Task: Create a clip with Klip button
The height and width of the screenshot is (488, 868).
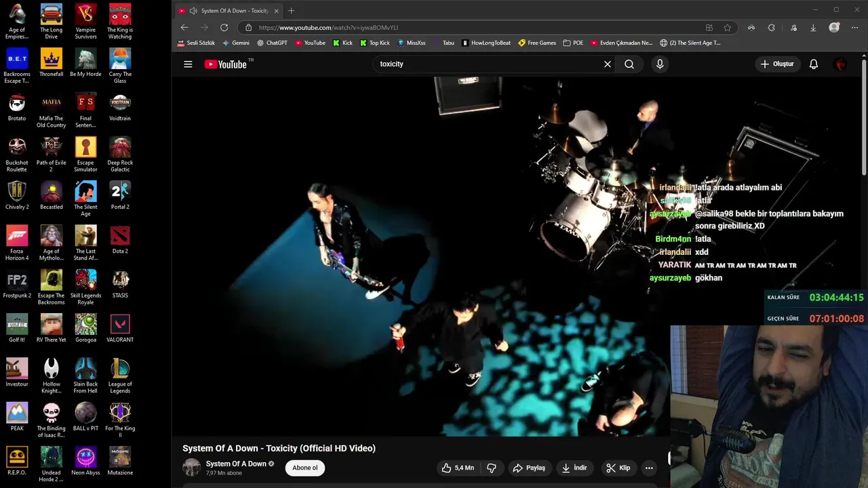Action: point(618,468)
